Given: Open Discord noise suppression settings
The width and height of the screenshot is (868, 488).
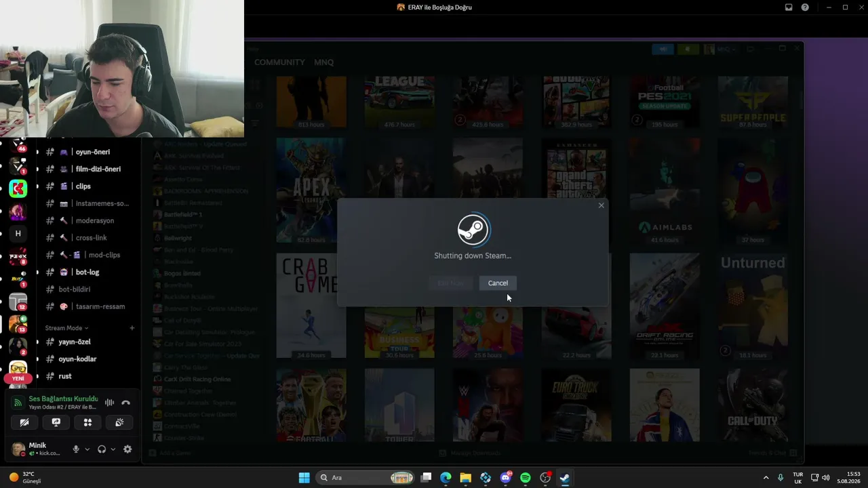Looking at the screenshot, I should click(109, 403).
